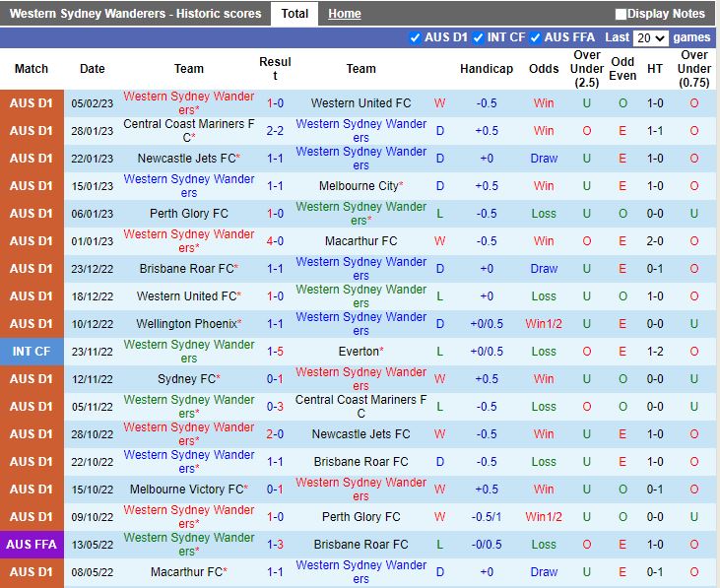Click Win1/2 odds in 10/12/22 row
The width and height of the screenshot is (720, 588).
pyautogui.click(x=544, y=324)
